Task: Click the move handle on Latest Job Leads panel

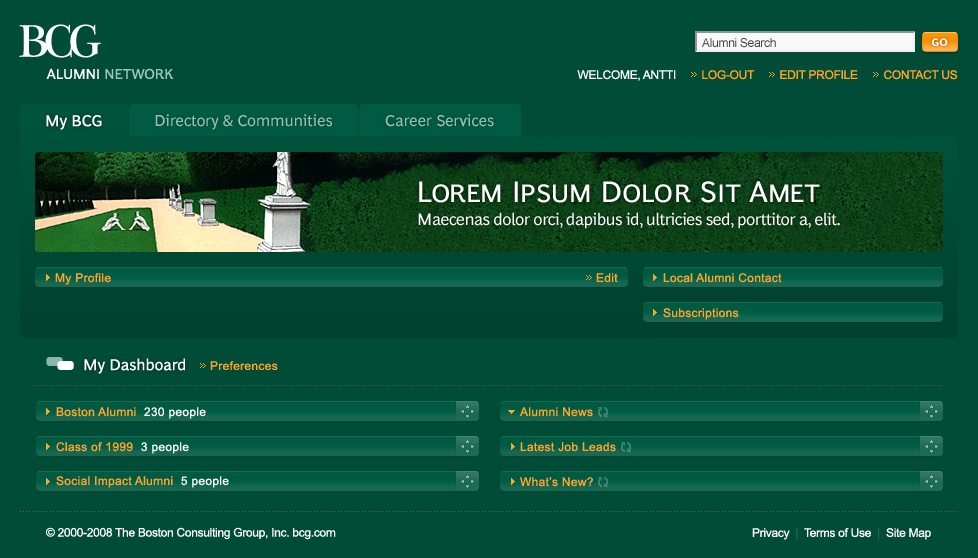Action: (931, 446)
